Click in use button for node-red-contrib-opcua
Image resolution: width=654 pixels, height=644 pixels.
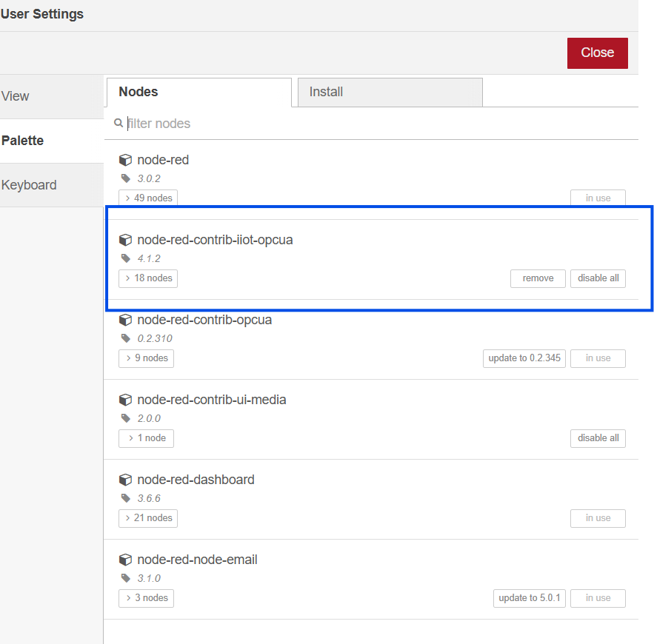tap(598, 358)
